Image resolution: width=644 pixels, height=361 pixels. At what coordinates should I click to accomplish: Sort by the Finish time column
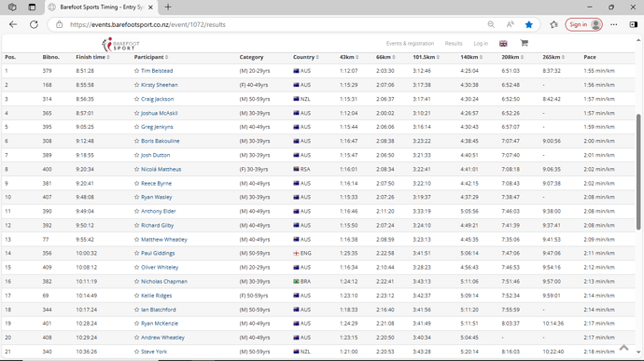pyautogui.click(x=92, y=57)
